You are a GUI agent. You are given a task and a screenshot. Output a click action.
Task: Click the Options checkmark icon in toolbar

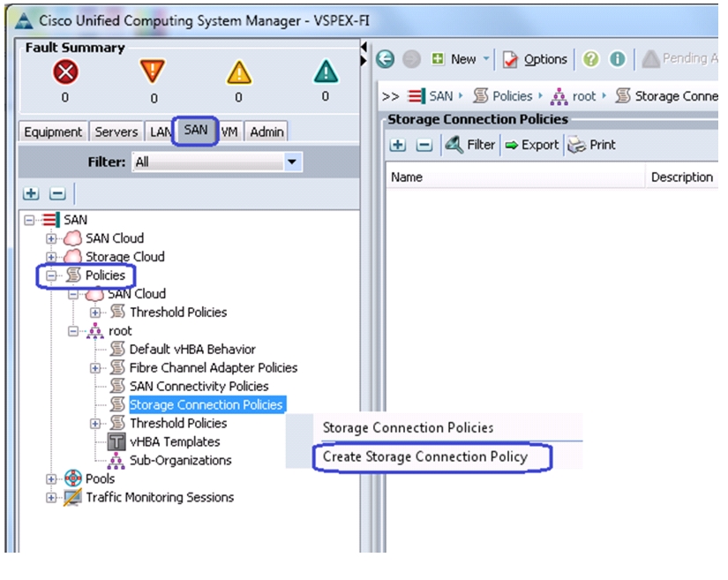coord(510,59)
